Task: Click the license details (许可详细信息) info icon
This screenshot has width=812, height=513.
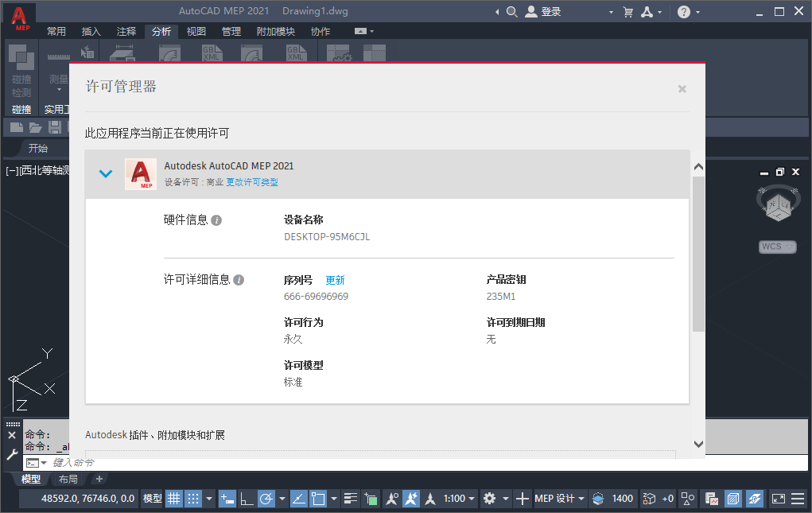Action: [239, 280]
